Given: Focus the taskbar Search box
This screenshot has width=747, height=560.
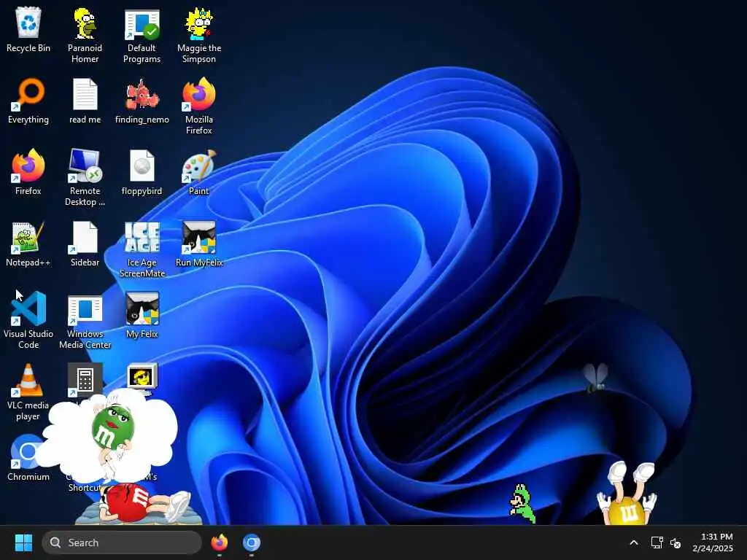Looking at the screenshot, I should pyautogui.click(x=122, y=542).
